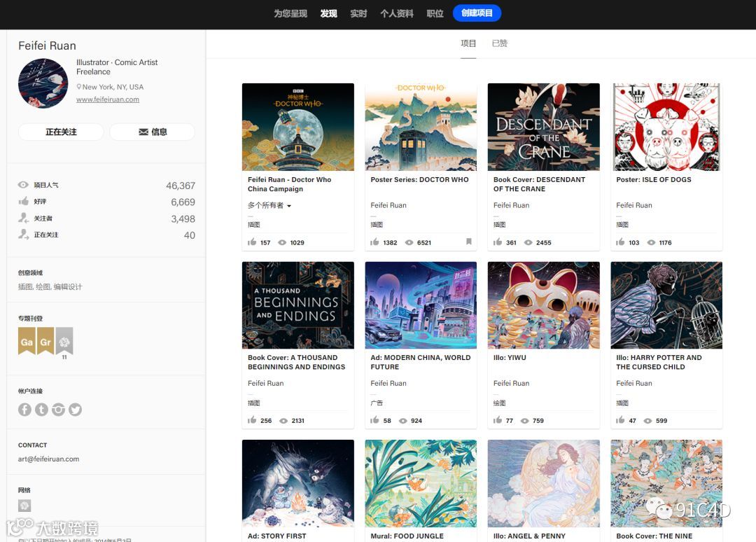This screenshot has width=756, height=542.
Task: Open the Isle of Dogs poster thumbnail
Action: tap(666, 127)
